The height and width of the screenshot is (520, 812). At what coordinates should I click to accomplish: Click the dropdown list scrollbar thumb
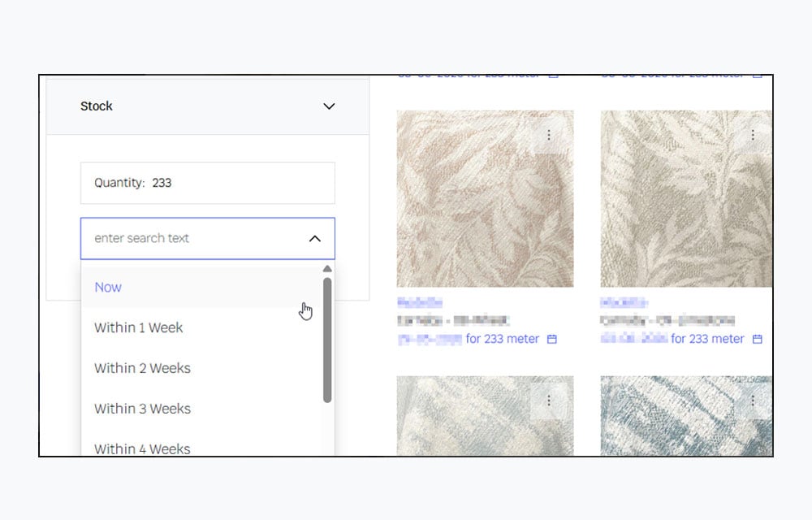(x=327, y=340)
